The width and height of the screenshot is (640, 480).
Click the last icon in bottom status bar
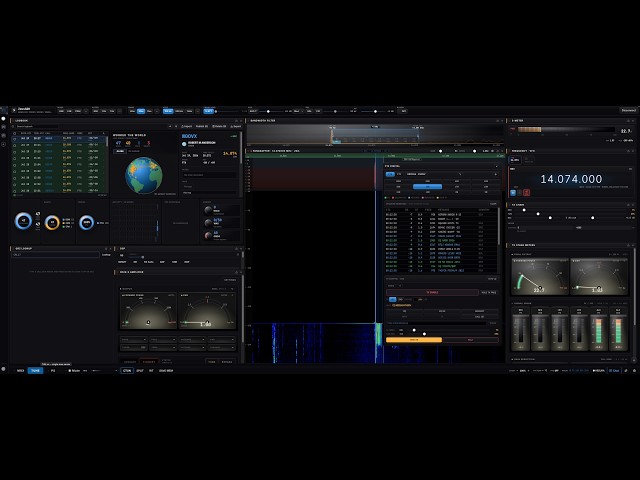tap(634, 371)
